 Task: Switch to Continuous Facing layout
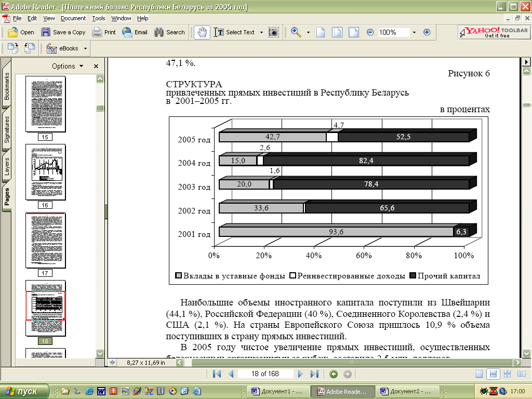pos(507,374)
